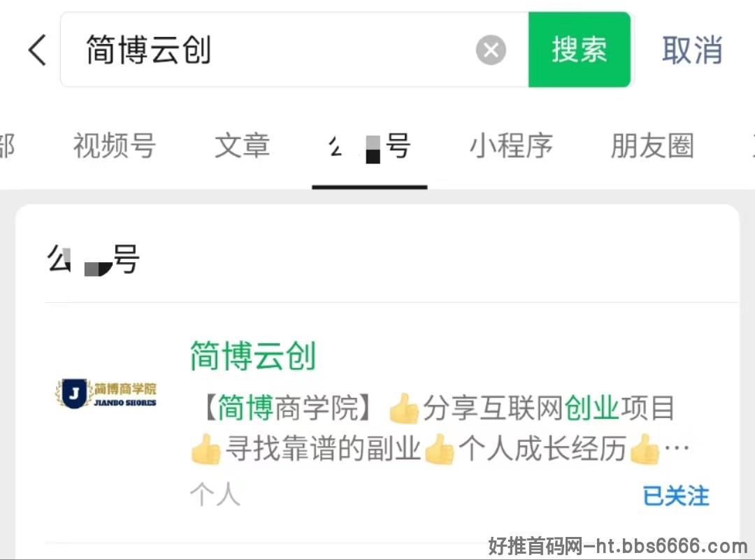The width and height of the screenshot is (755, 560).
Task: Tap the 公众号 section header in results
Action: click(94, 259)
